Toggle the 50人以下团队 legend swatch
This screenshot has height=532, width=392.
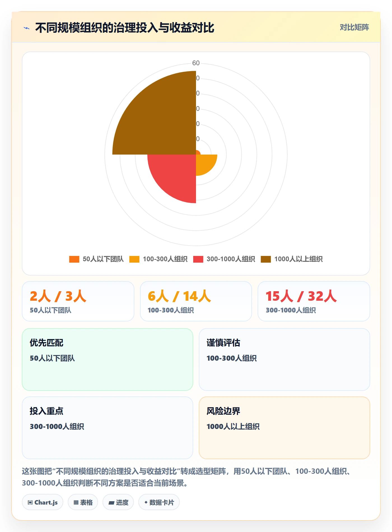74,259
